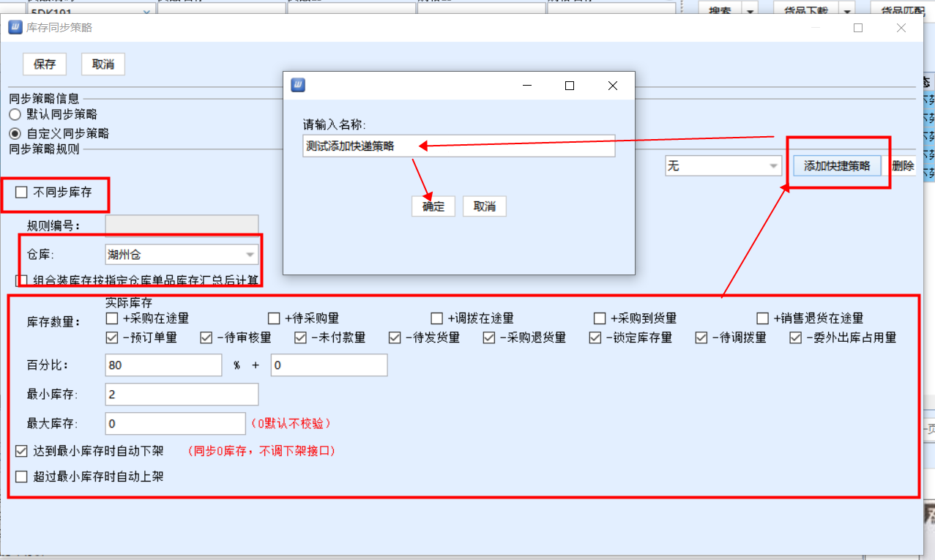Viewport: 935px width, 560px height.
Task: Open the quick strategy dropdown showing 无
Action: (723, 166)
